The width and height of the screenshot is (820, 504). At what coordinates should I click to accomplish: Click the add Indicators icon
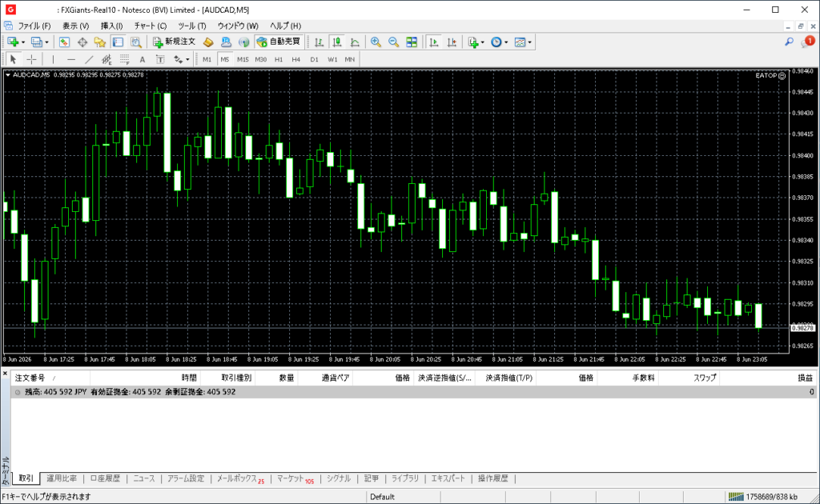point(473,42)
